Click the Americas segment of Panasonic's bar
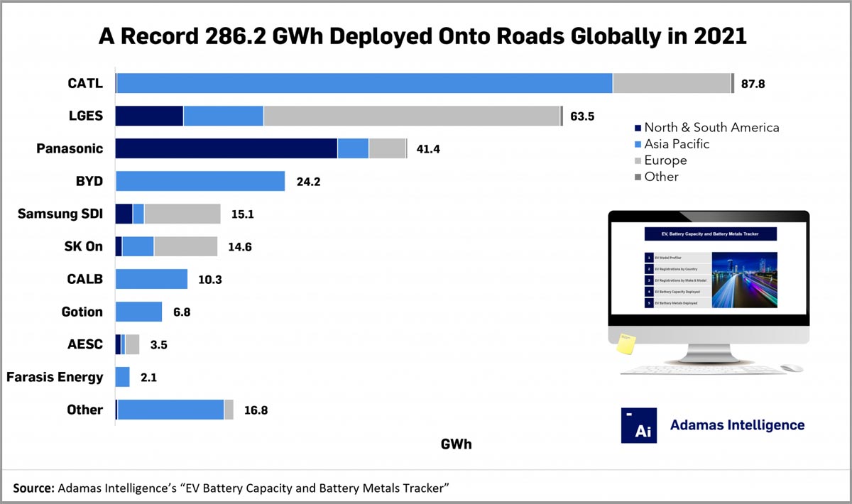Screen dimensions: 852x504 point(226,148)
